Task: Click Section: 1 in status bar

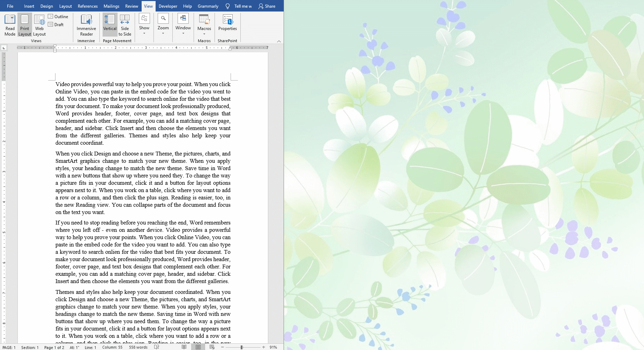Action: (30, 347)
